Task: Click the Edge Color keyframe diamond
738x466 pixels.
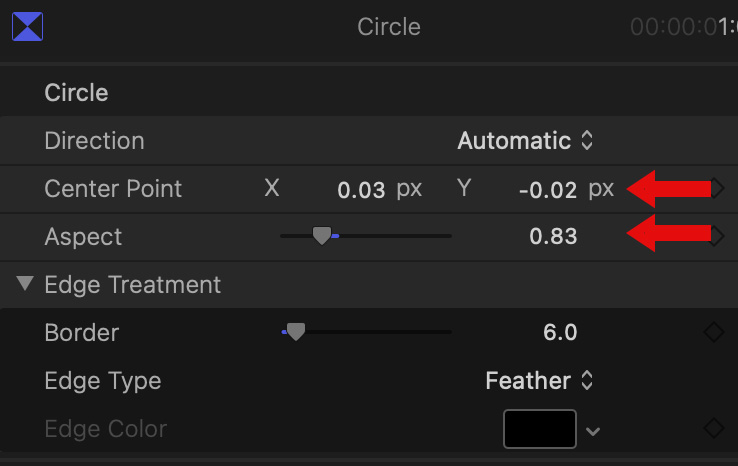Action: click(713, 429)
